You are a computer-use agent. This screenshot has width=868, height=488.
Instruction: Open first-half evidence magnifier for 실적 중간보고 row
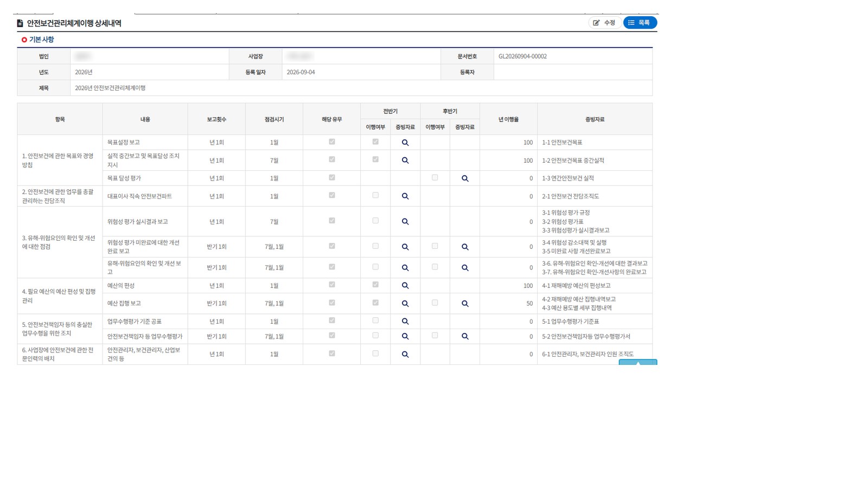point(405,160)
